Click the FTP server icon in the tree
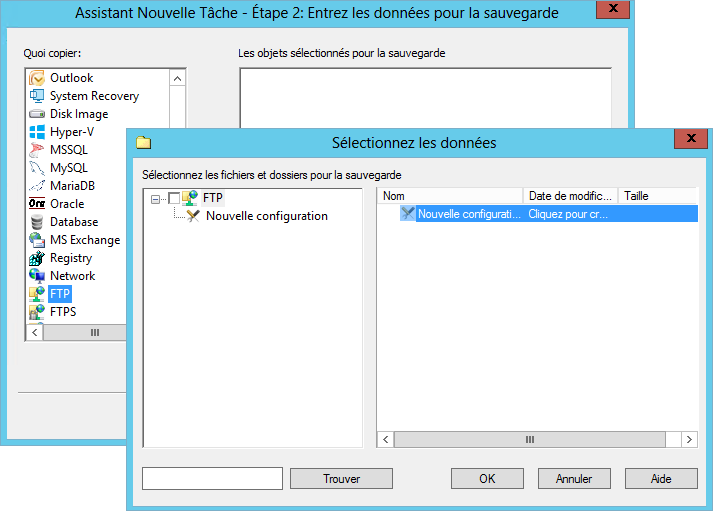 [190, 198]
